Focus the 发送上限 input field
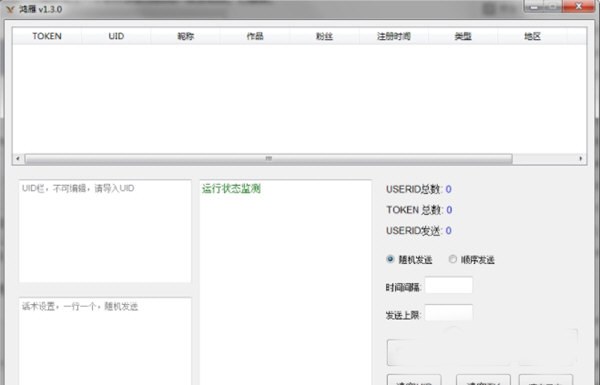Screen dimensions: 600x385 click(448, 313)
